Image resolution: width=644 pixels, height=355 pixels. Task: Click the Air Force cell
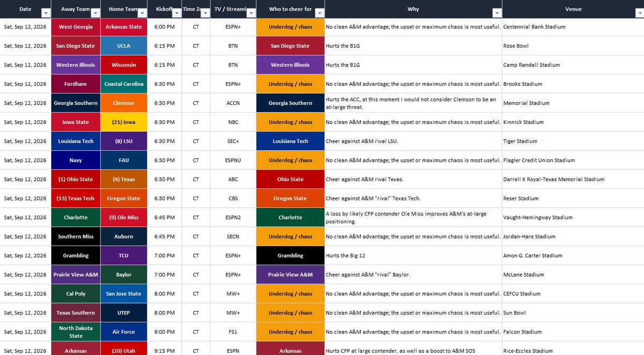coord(124,332)
